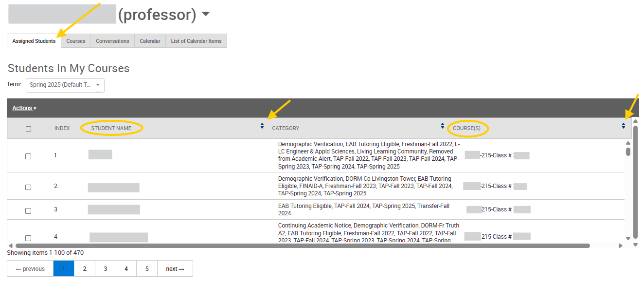The height and width of the screenshot is (284, 644).
Task: Open the Term dropdown Spring 2025
Action: coord(65,85)
